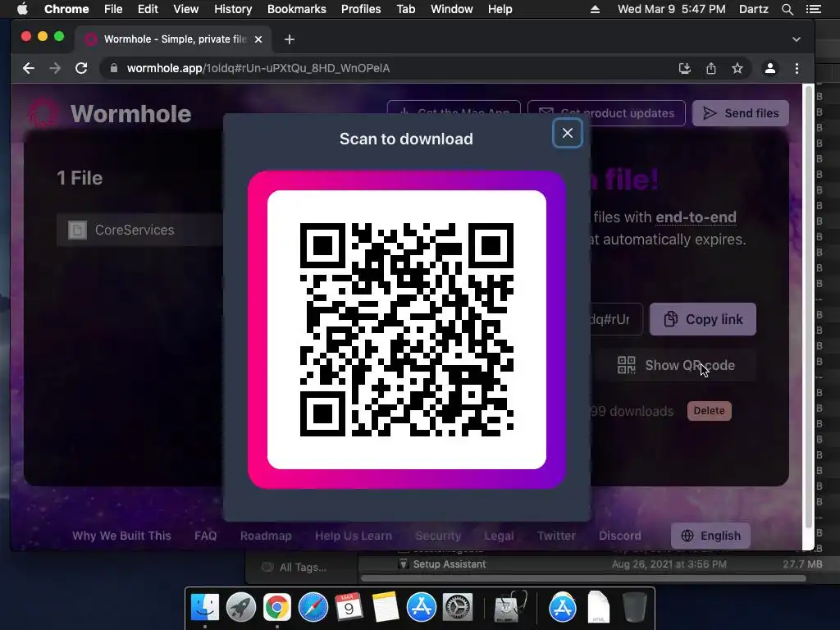
Task: Open the History menu
Action: [x=233, y=9]
